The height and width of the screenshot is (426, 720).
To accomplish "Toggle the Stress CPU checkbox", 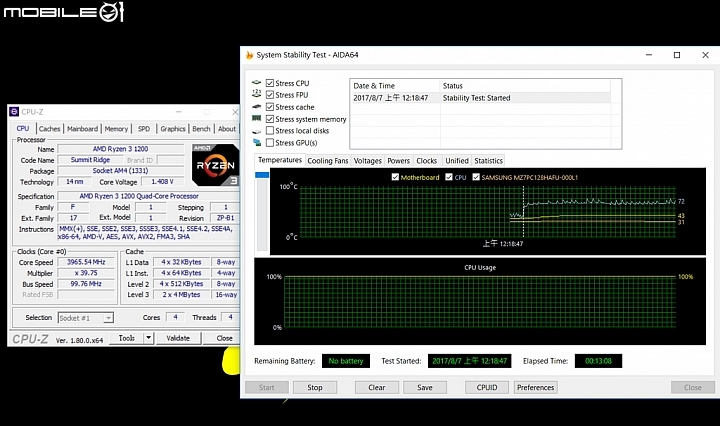I will click(x=270, y=83).
